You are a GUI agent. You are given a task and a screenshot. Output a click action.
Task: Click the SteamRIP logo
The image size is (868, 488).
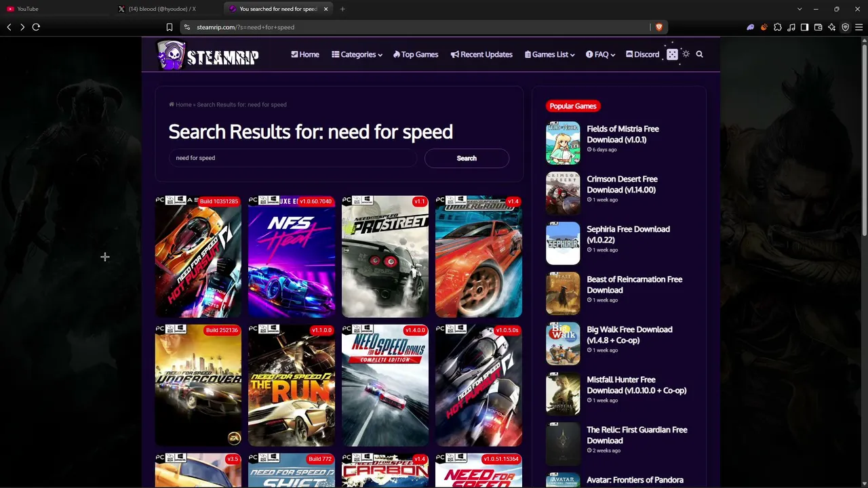(x=208, y=55)
